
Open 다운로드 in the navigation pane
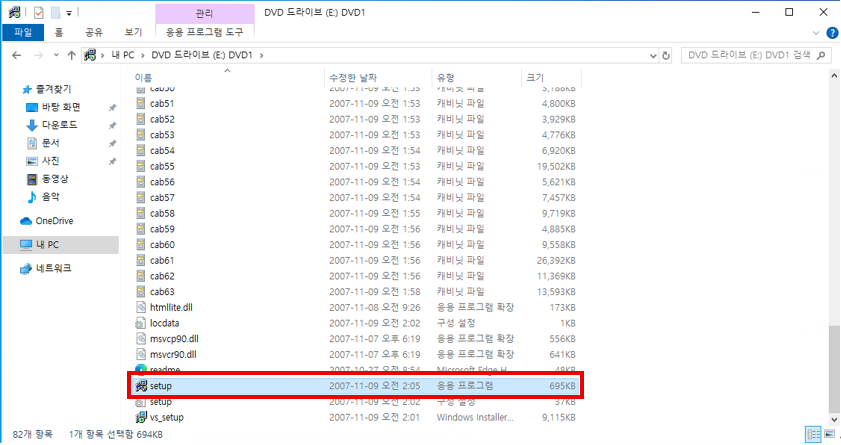pyautogui.click(x=59, y=125)
